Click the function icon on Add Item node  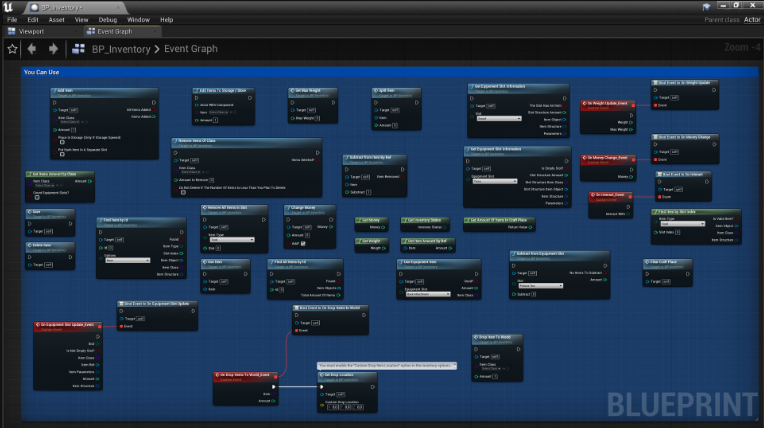pyautogui.click(x=55, y=91)
